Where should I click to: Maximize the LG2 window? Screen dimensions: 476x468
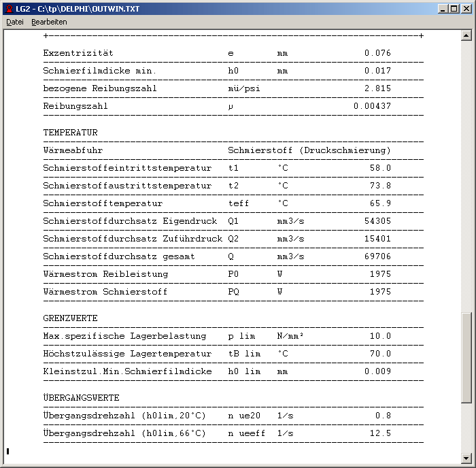click(x=454, y=8)
